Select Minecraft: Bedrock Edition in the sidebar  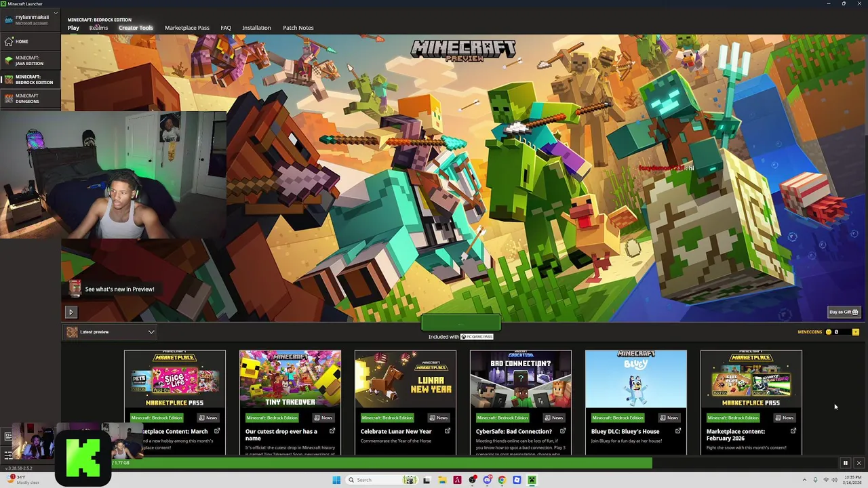click(x=30, y=79)
